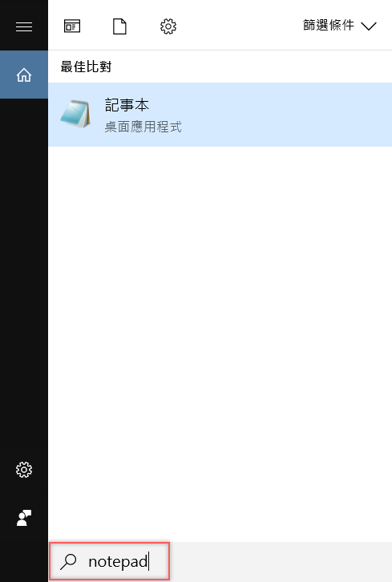Expand the hamburger menu in the sidebar
Screen dimensions: 392x582
(x=24, y=26)
